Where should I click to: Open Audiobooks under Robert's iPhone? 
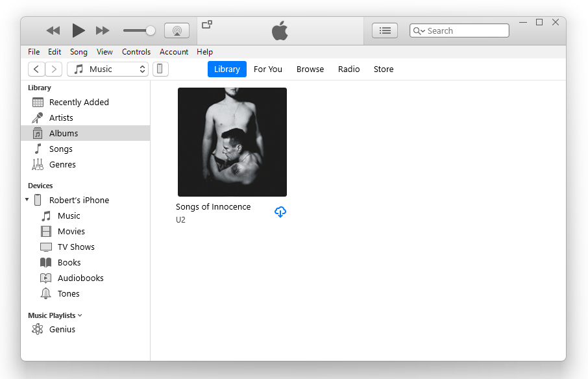[86, 278]
